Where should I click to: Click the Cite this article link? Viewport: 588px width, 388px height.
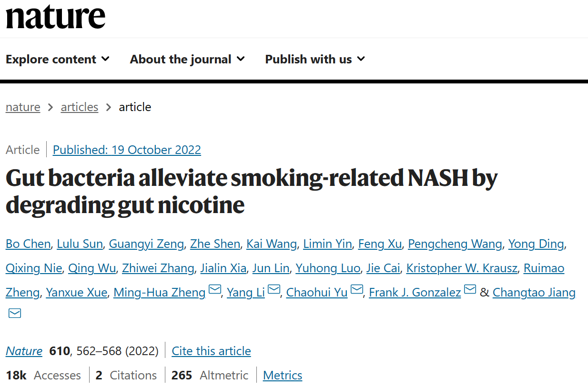point(211,351)
